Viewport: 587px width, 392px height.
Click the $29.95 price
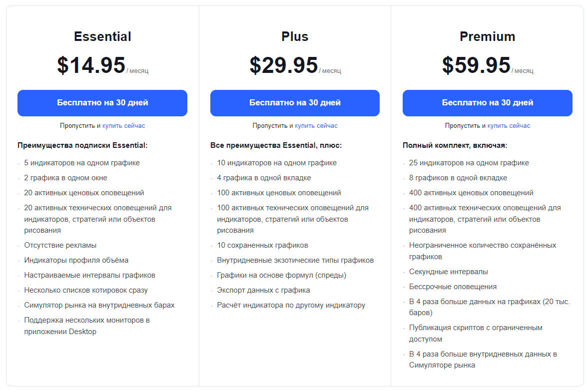pyautogui.click(x=284, y=65)
